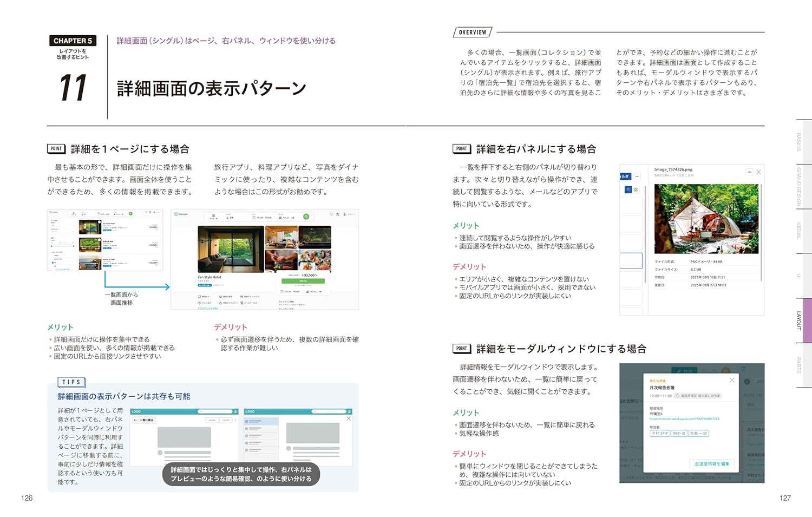Click recurring schedule chip beside 10:00〜11:00
Image resolution: width=812 pixels, height=517 pixels.
click(x=698, y=396)
